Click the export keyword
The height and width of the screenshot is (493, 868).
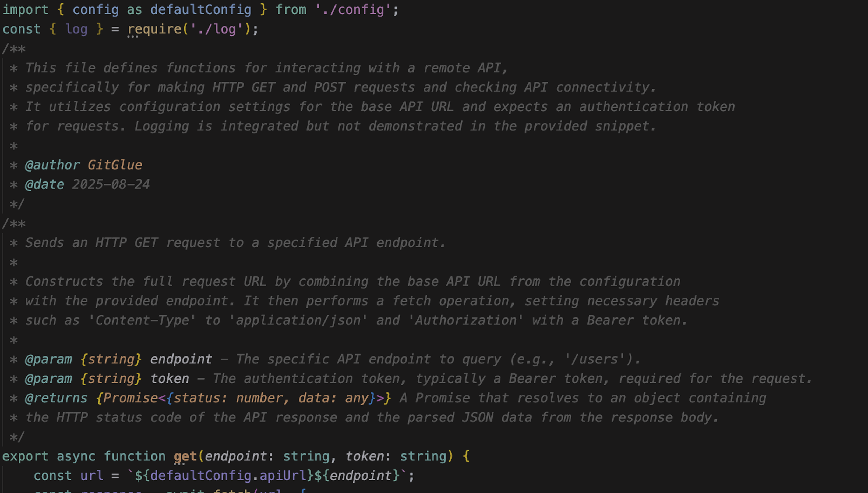pyautogui.click(x=25, y=456)
